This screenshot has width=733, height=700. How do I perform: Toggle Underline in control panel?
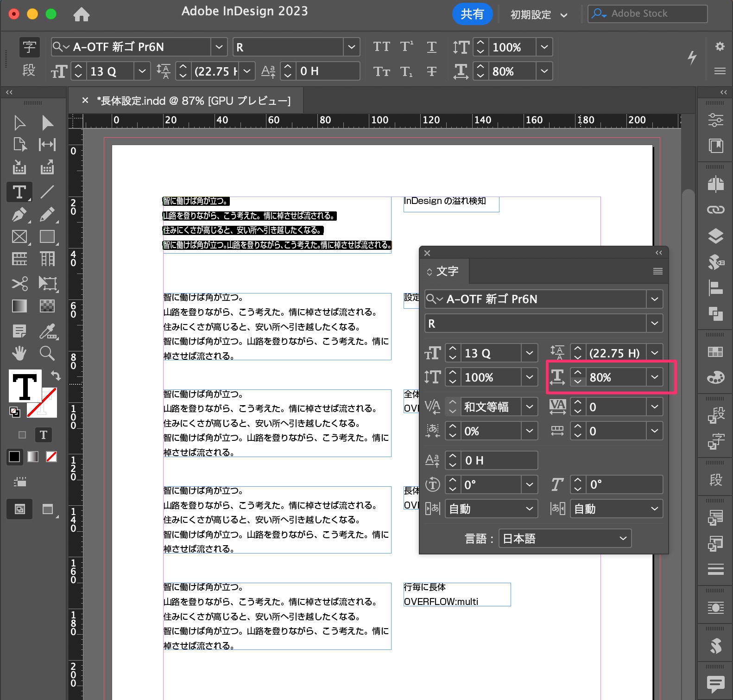pyautogui.click(x=431, y=47)
